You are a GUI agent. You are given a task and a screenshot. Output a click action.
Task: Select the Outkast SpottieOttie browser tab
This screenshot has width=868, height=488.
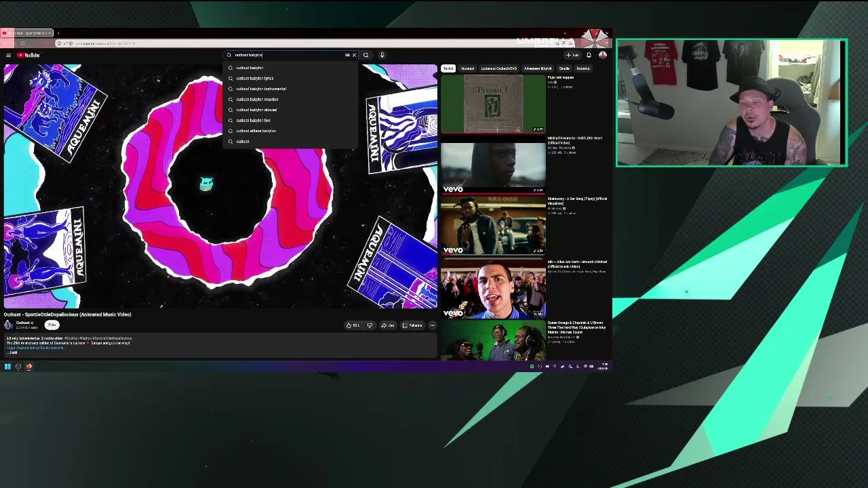pos(27,33)
